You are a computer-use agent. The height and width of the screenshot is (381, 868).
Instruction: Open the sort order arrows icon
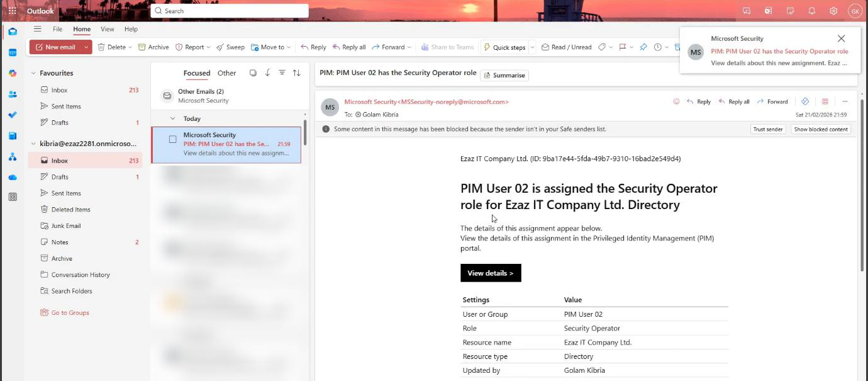297,73
